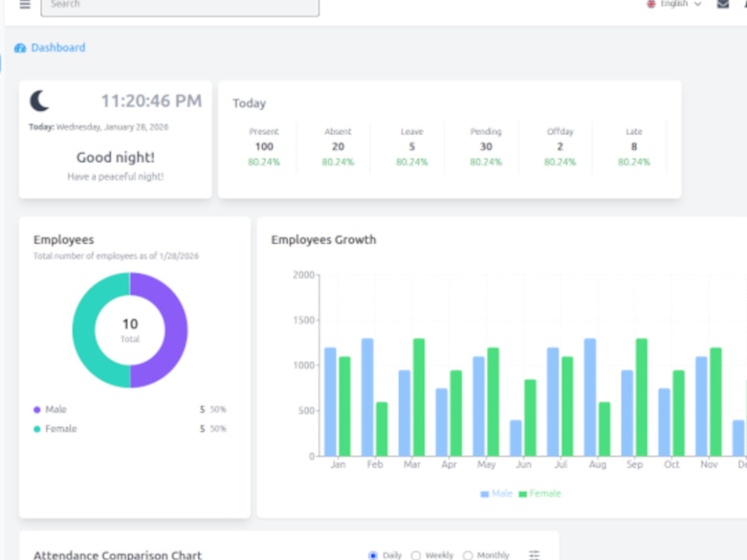Click the Female legend row in Employees
This screenshot has width=747, height=560.
click(x=129, y=429)
